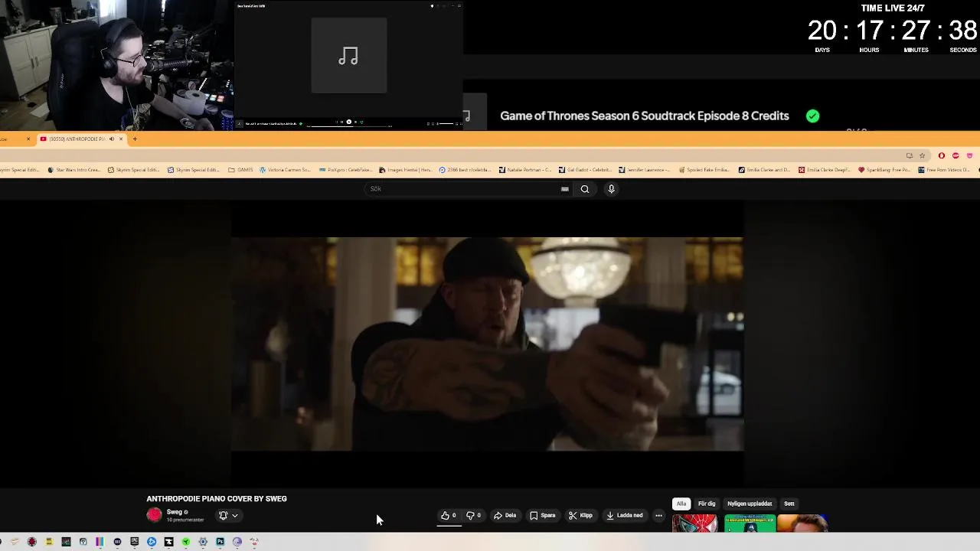Select the Alla filter chip
980x551 pixels.
tap(681, 504)
